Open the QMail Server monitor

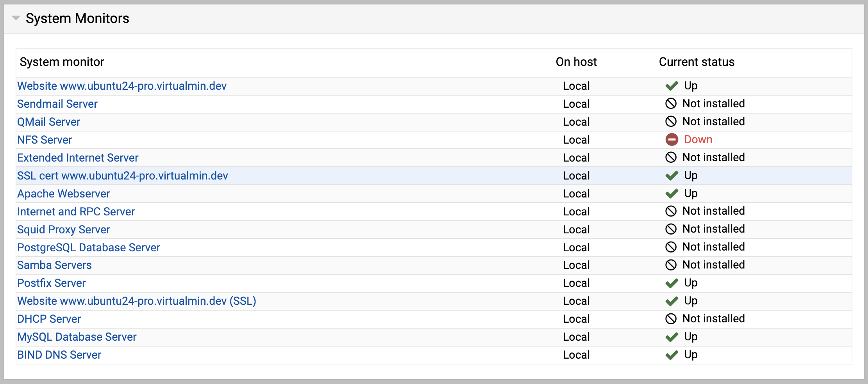48,122
